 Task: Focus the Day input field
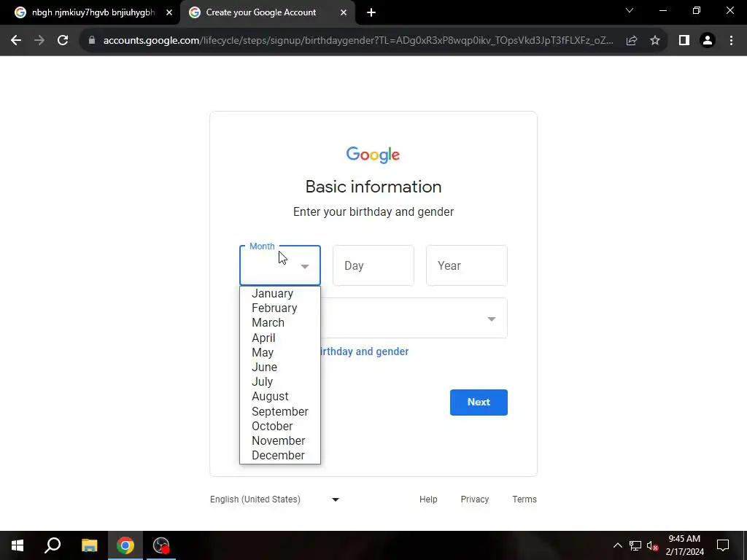373,265
